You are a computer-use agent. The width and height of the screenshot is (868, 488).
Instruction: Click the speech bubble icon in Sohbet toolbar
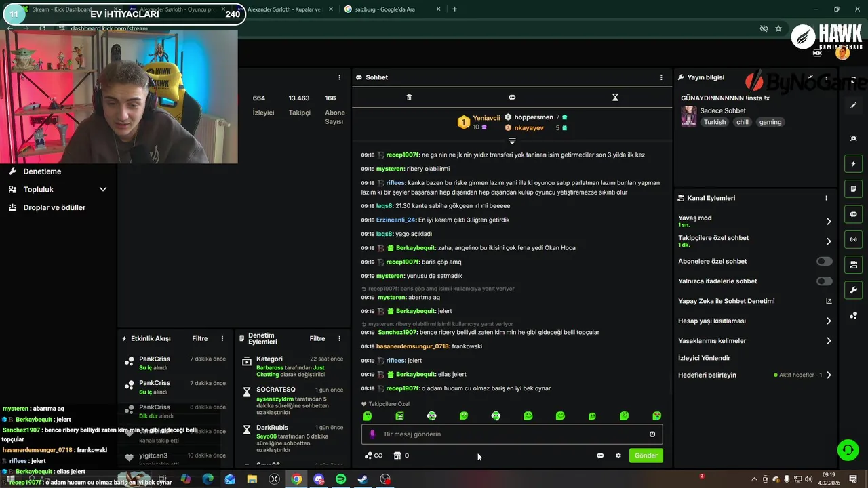[512, 98]
